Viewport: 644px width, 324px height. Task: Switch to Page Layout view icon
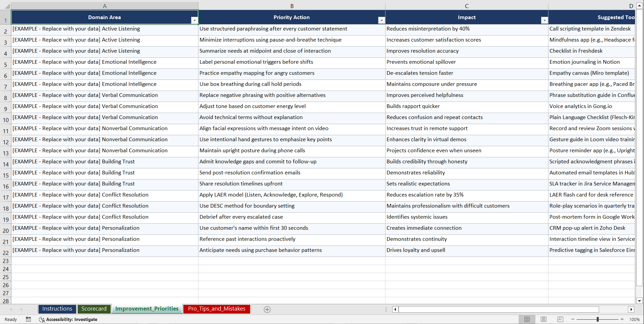[543, 319]
